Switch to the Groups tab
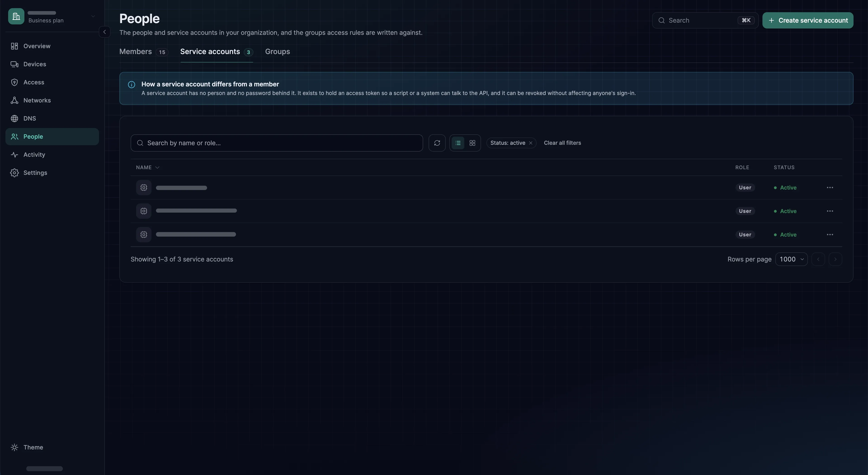The width and height of the screenshot is (868, 475). [277, 52]
